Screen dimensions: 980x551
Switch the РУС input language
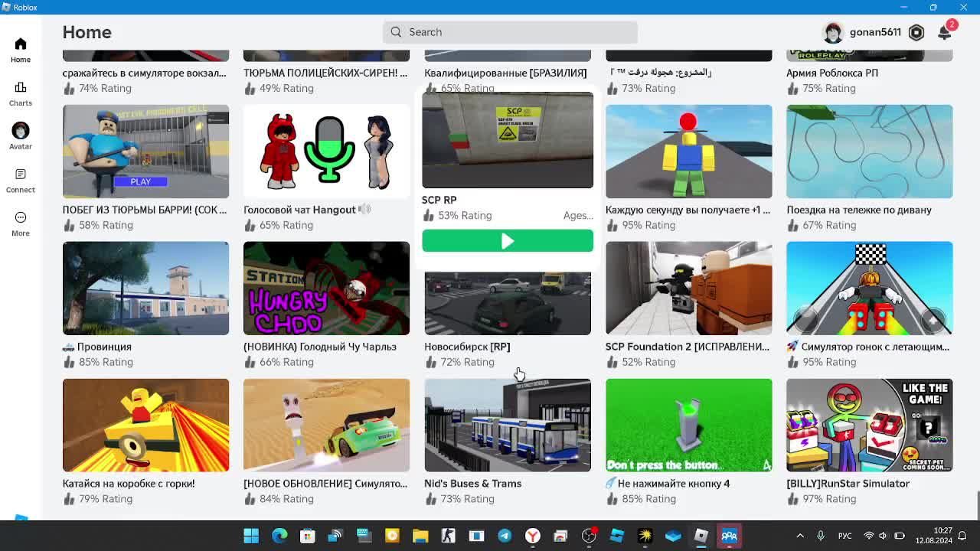click(x=844, y=536)
